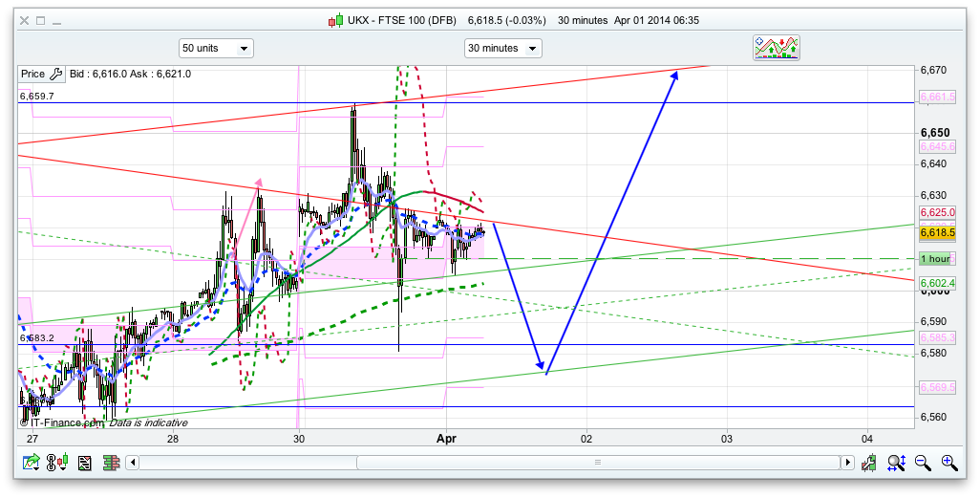Open the indicators and trading systems panel
980x498 pixels.
776,48
